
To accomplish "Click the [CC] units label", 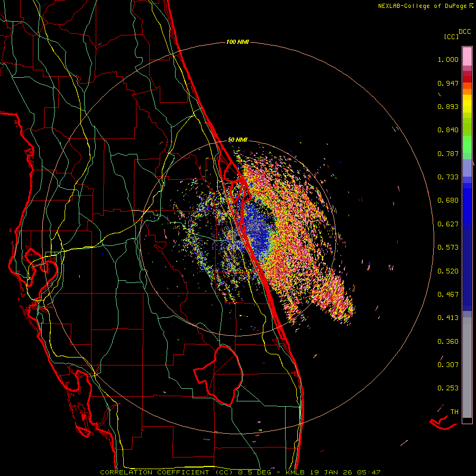I will pyautogui.click(x=451, y=36).
